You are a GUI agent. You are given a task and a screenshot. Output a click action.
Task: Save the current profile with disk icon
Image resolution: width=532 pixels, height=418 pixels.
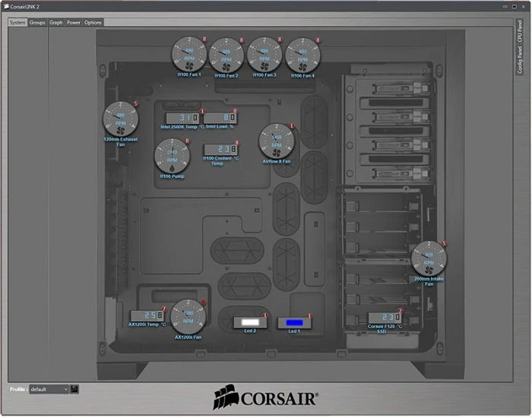click(x=74, y=389)
